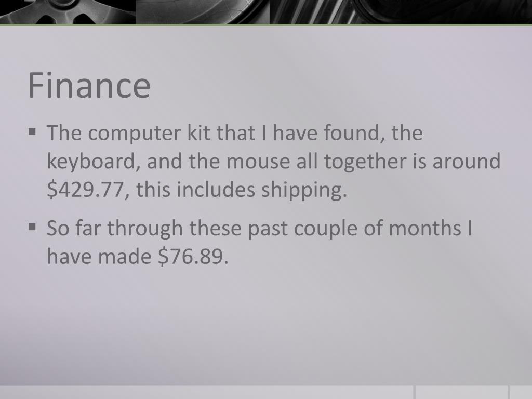This screenshot has width=532, height=399.
Task: Click the word 'months' in second bullet
Action: (x=424, y=228)
